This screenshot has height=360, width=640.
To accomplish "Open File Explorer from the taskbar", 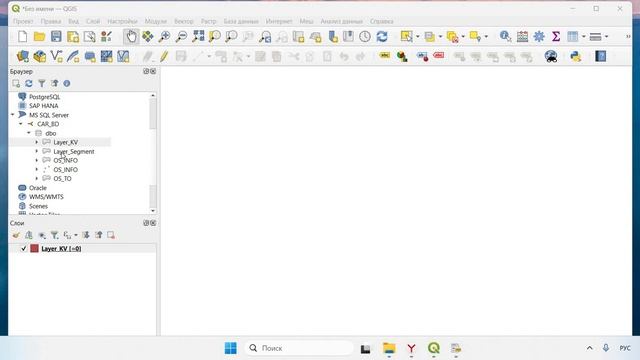I will (x=389, y=348).
